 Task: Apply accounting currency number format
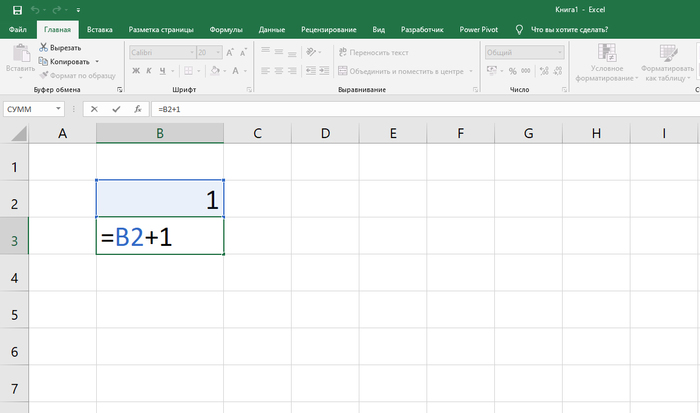(492, 71)
